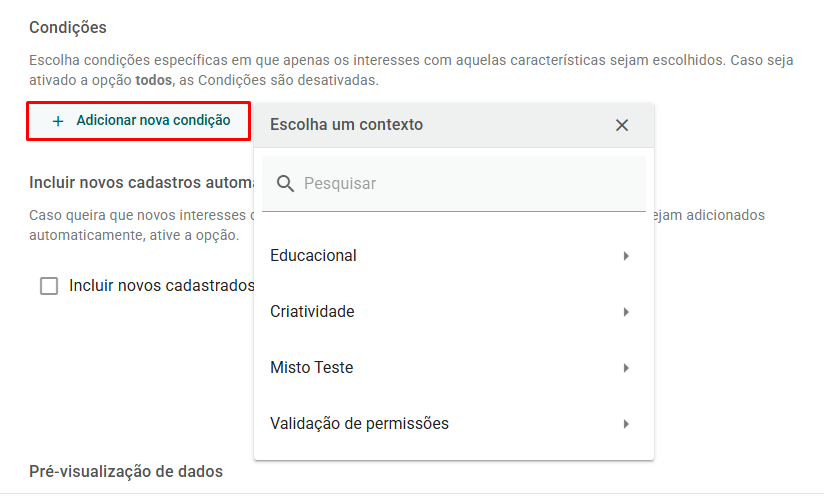Click the Incluir novos cadastrados label text
This screenshot has height=501, width=824.
pos(162,285)
